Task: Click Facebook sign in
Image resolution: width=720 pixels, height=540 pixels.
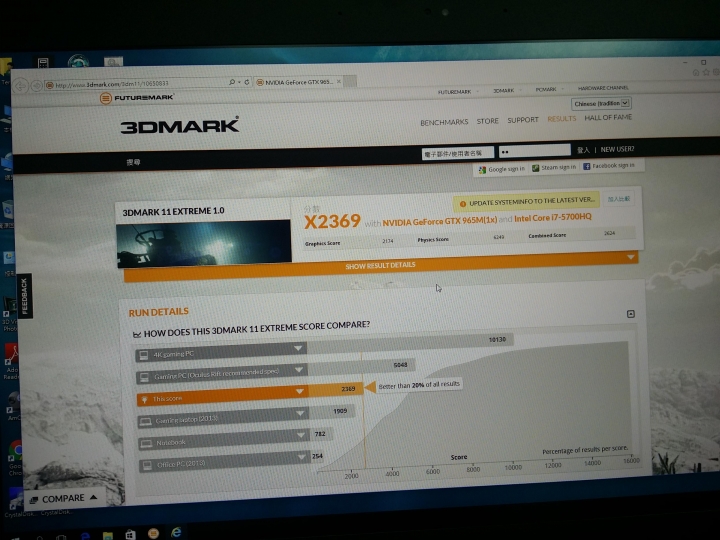Action: 609,165
